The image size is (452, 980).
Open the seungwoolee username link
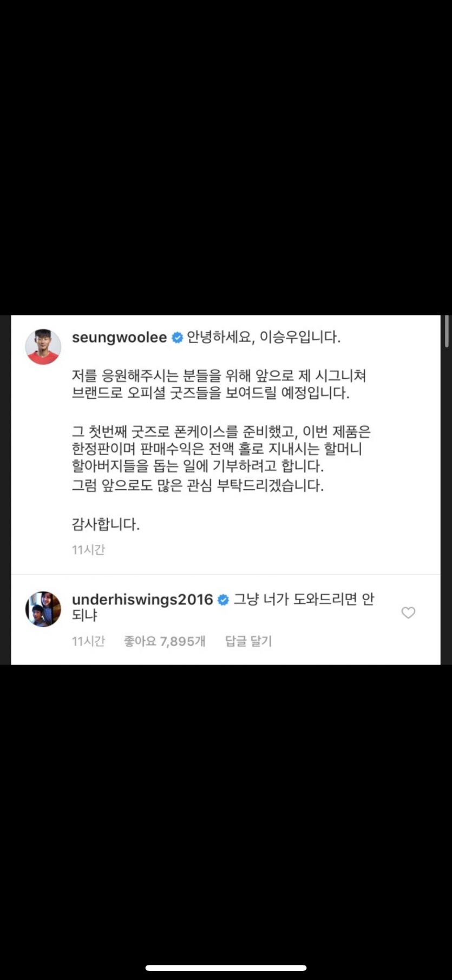tap(120, 338)
